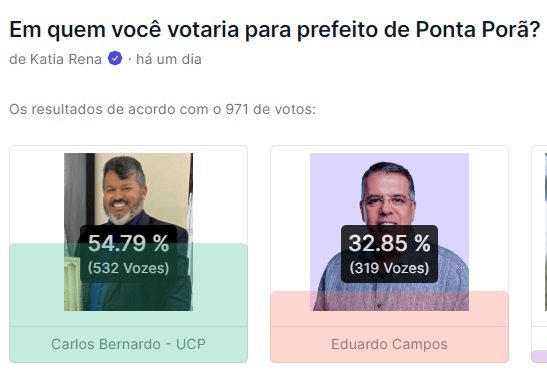Click the 'há um dia' timestamp
This screenshot has width=547, height=382.
169,59
